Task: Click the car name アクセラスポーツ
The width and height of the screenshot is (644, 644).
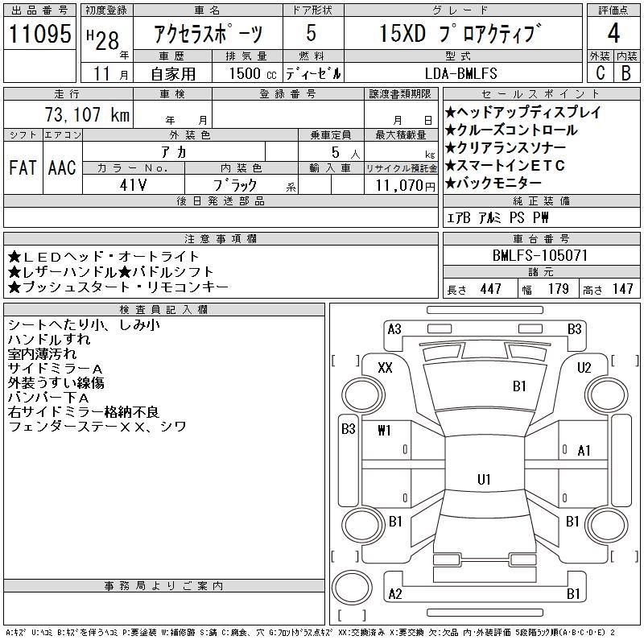Action: pos(208,34)
